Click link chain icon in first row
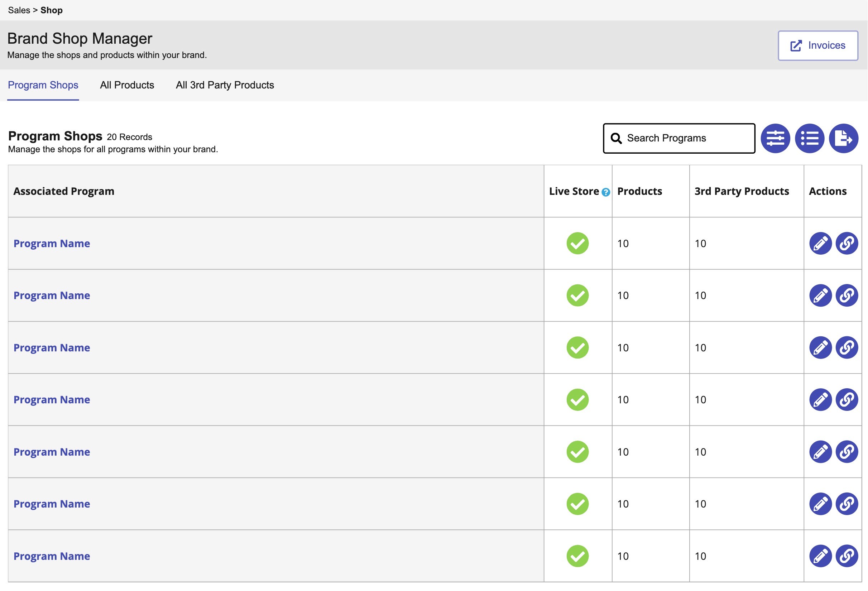Image resolution: width=868 pixels, height=591 pixels. click(x=847, y=244)
